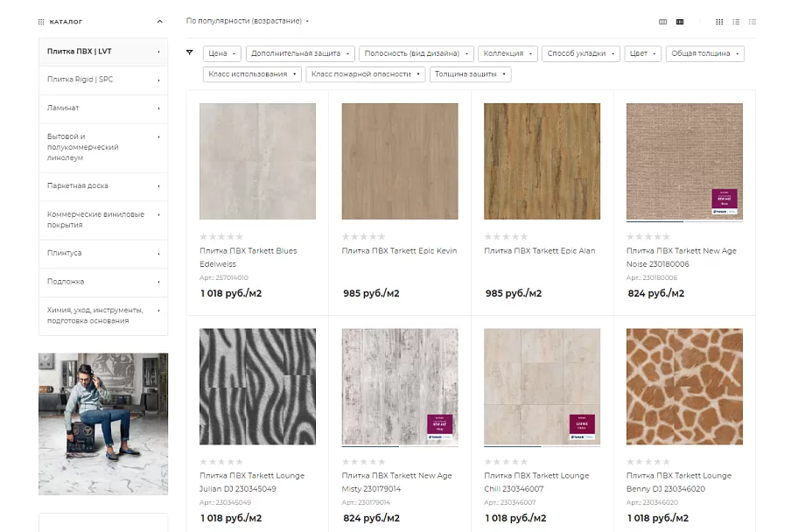This screenshot has width=798, height=532.
Task: Open product link New Age Misty 230179014
Action: click(396, 483)
